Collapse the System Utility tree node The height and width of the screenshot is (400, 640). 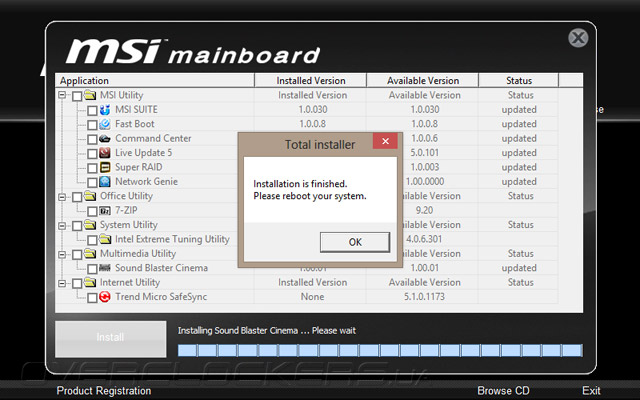[62, 225]
